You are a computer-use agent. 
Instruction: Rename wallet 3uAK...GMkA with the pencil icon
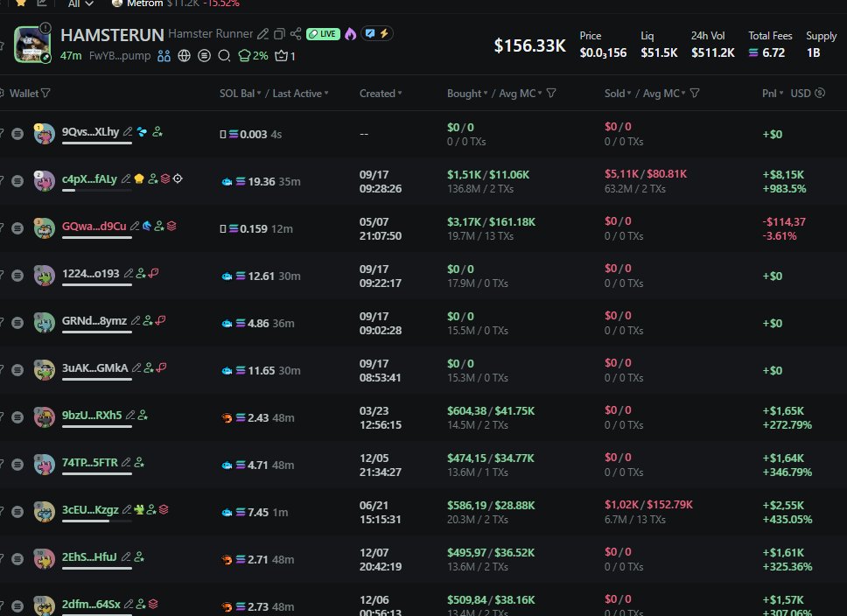[x=136, y=368]
